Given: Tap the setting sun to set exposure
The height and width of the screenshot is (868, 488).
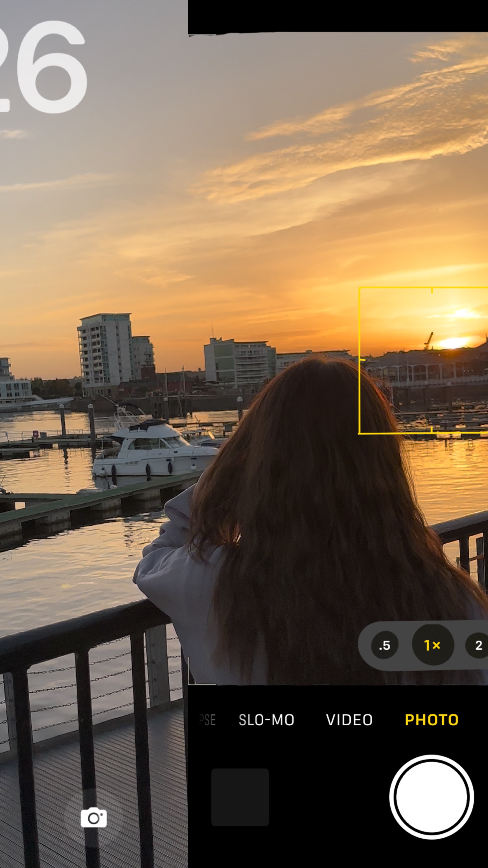Looking at the screenshot, I should click(454, 343).
